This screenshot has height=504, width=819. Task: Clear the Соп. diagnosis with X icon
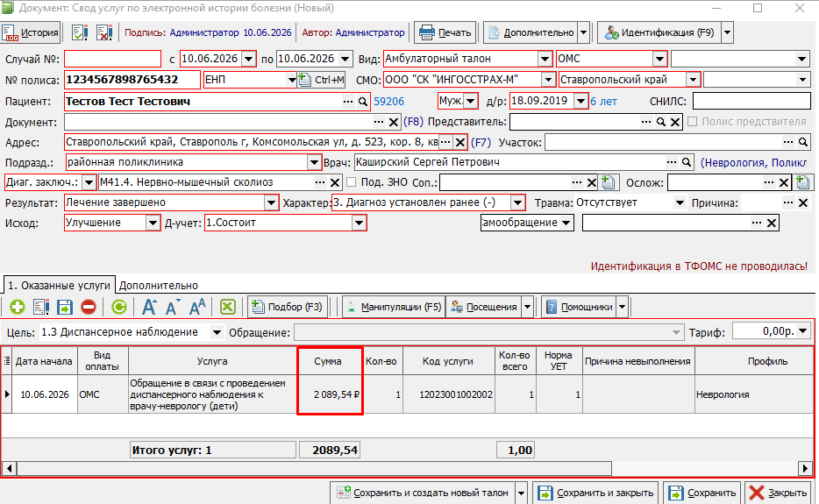point(591,183)
